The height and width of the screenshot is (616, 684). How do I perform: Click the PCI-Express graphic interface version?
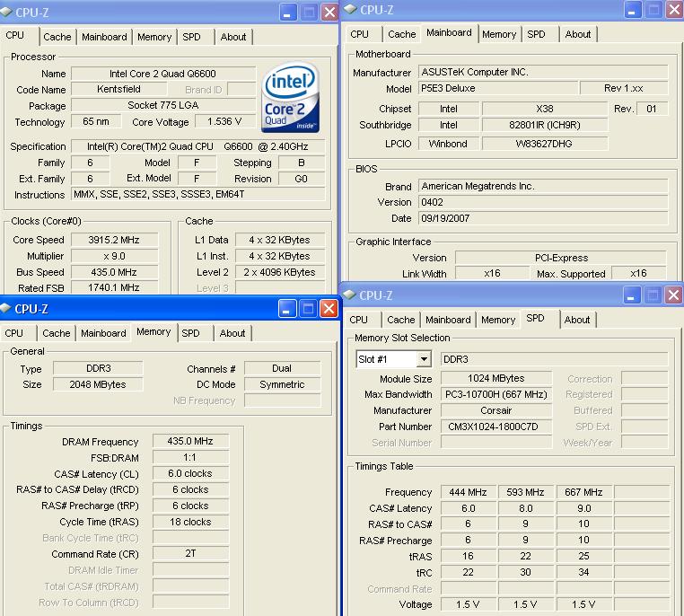(561, 258)
